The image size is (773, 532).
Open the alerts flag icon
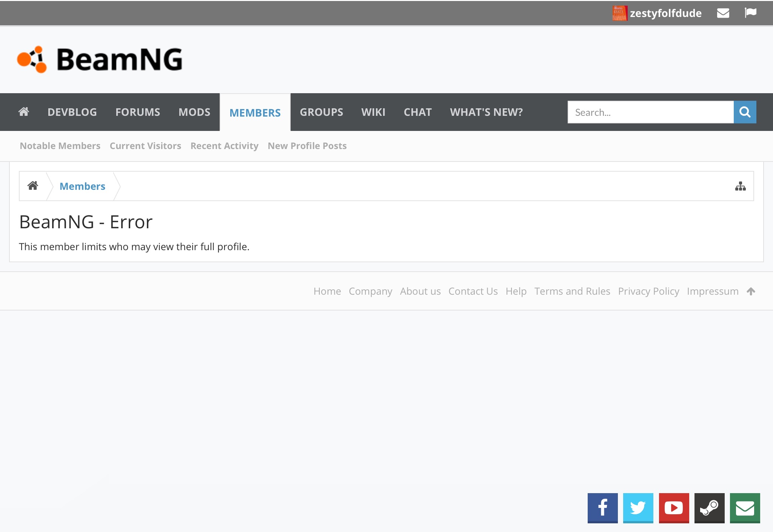point(750,13)
